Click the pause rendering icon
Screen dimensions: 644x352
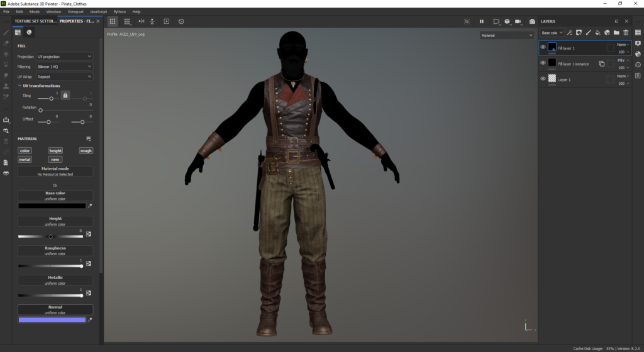[481, 21]
